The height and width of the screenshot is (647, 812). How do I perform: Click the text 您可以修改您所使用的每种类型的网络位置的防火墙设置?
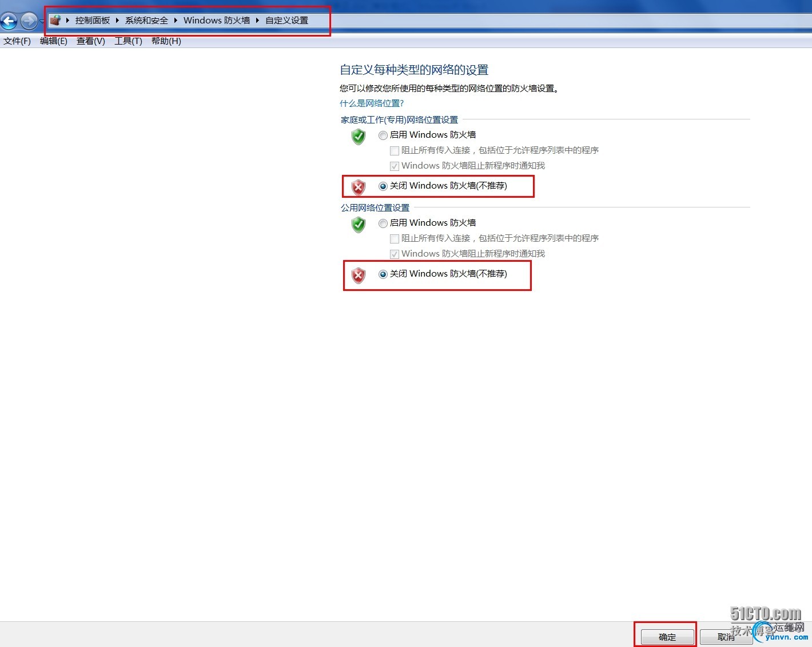click(x=449, y=89)
